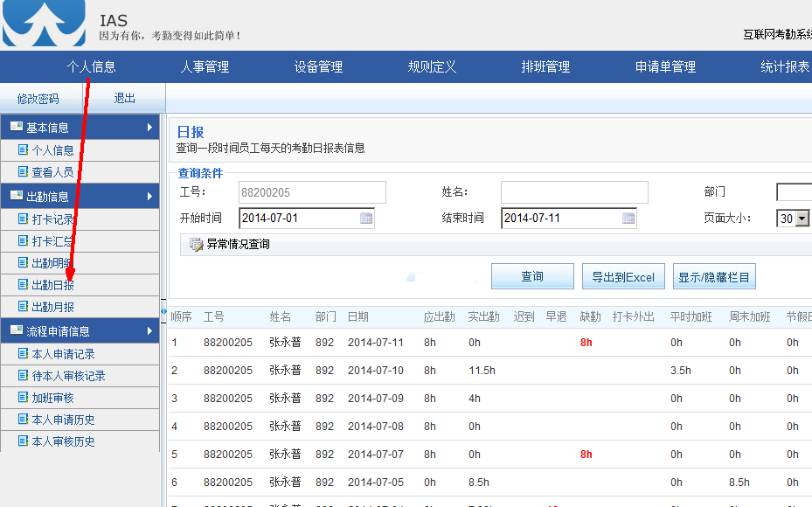This screenshot has width=812, height=507.
Task: Click the 平时加班 column header
Action: click(691, 317)
